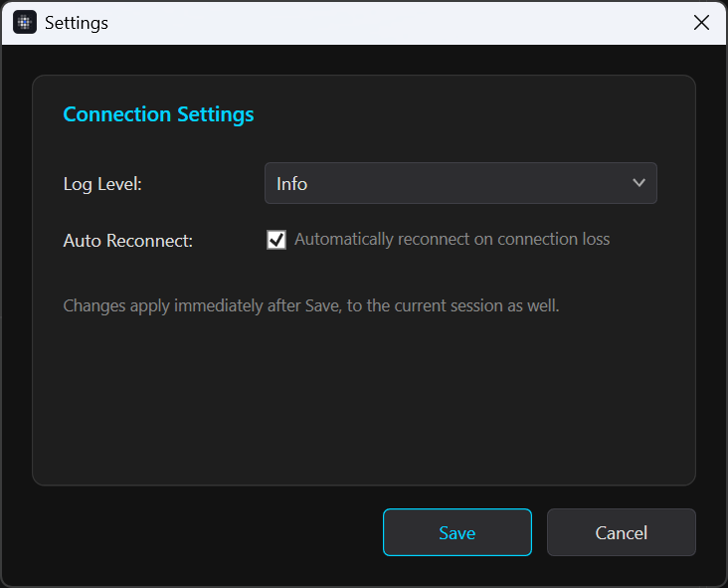Open the Log Level combo box showing Info

460,183
